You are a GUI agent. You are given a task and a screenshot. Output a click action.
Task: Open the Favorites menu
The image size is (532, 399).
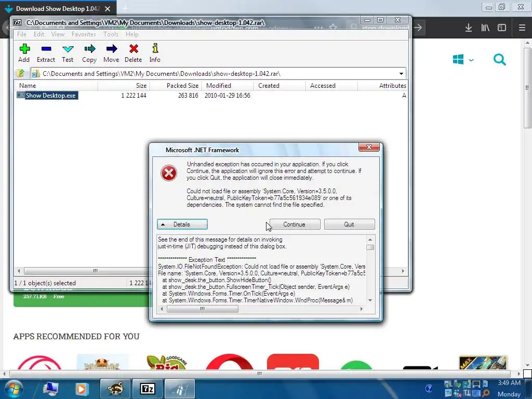tap(84, 34)
